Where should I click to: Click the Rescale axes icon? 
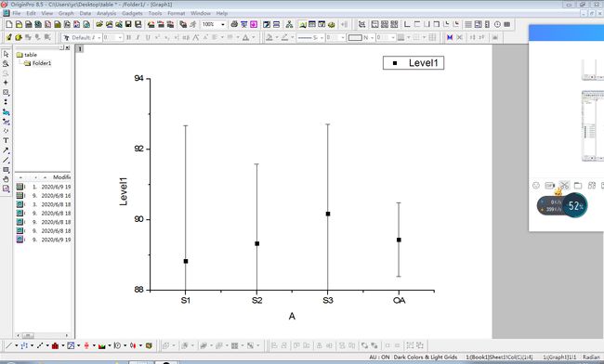click(x=361, y=24)
